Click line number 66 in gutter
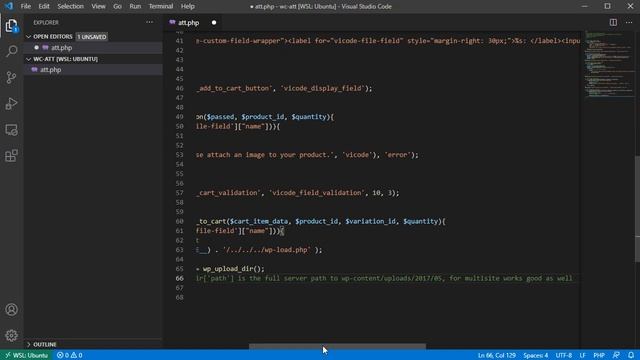Screen dimensions: 640x360 point(180,278)
